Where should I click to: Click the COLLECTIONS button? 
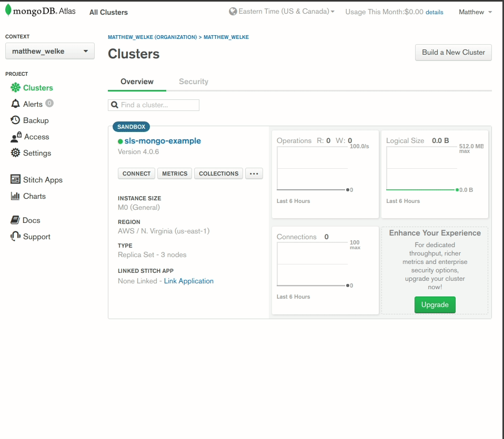click(x=218, y=173)
